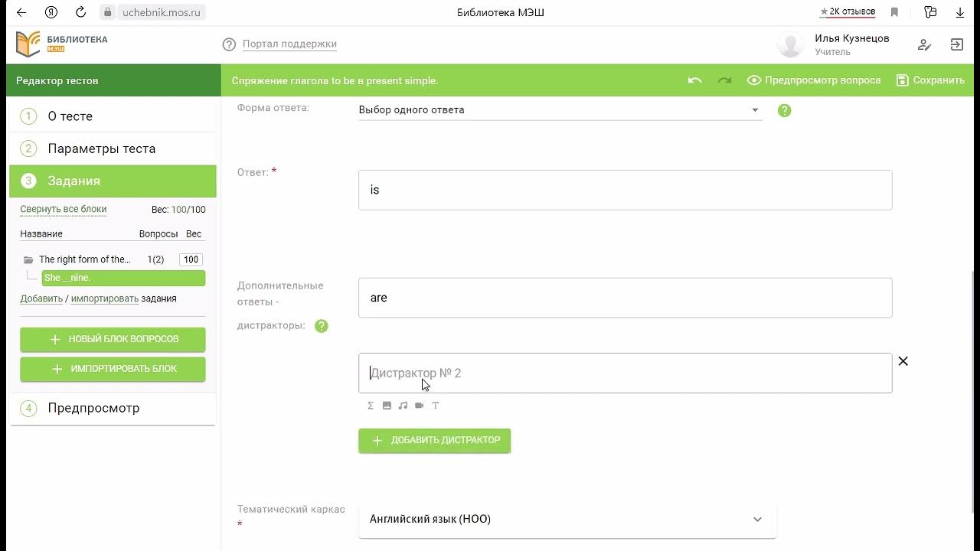980x551 pixels.
Task: Open Yandex home button in browser bar
Action: [51, 12]
